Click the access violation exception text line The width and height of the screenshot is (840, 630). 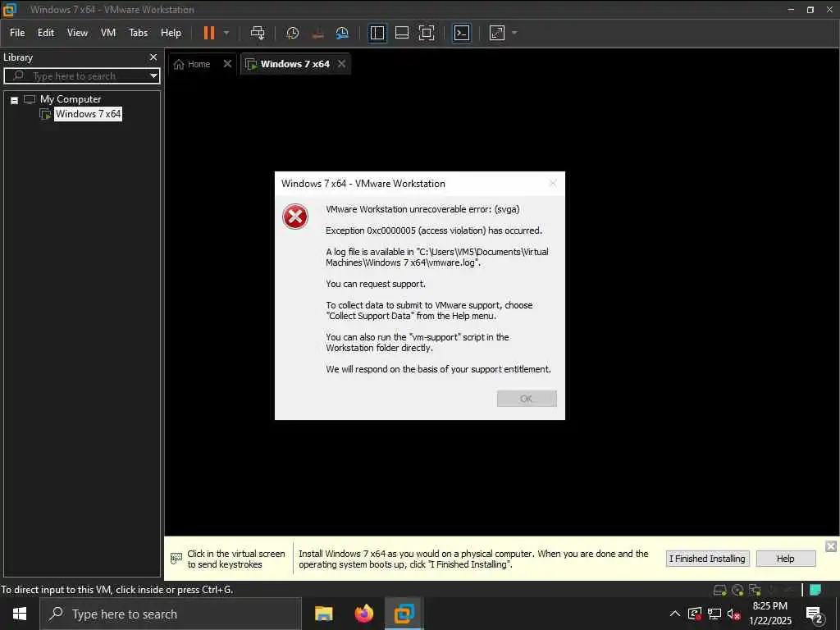434,231
